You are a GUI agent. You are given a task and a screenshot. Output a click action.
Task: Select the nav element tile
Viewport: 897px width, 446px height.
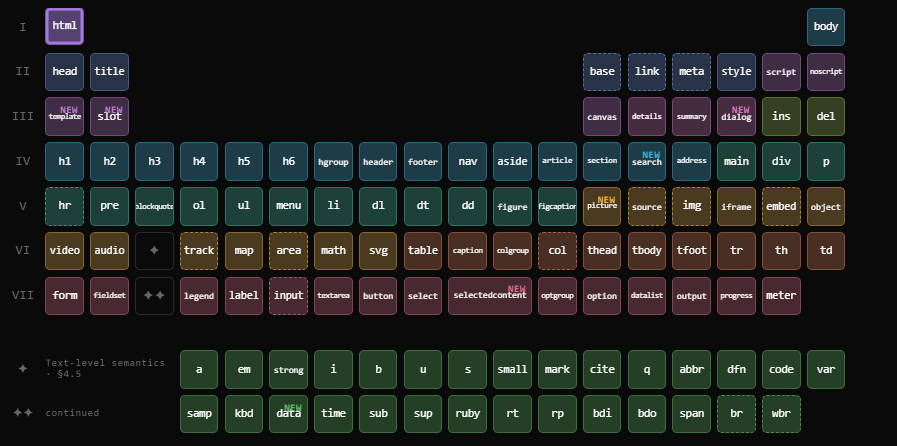click(467, 162)
